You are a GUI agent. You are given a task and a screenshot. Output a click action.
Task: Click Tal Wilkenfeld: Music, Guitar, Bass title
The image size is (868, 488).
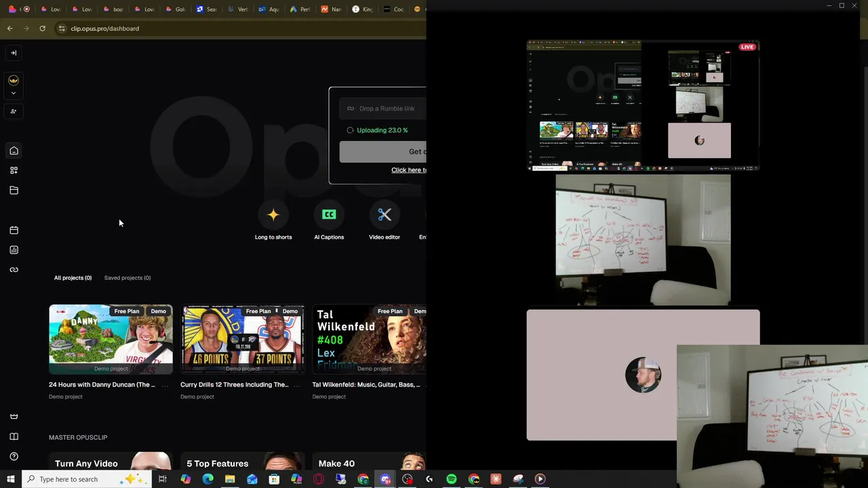(x=366, y=385)
